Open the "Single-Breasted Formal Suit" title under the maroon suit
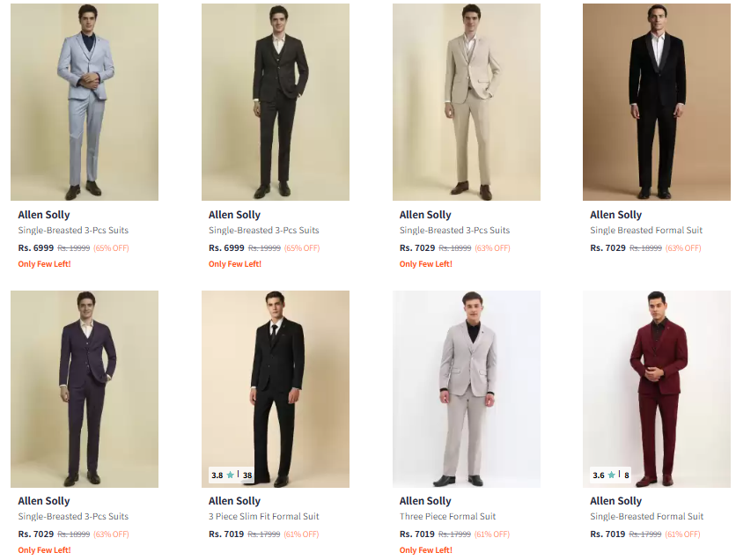Screen dimensions: 736x560 click(x=647, y=517)
